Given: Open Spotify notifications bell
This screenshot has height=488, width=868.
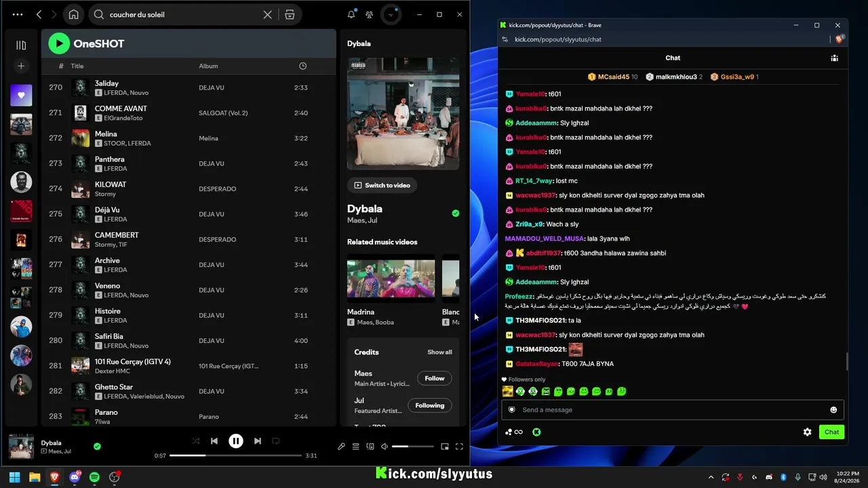Looking at the screenshot, I should pos(351,14).
